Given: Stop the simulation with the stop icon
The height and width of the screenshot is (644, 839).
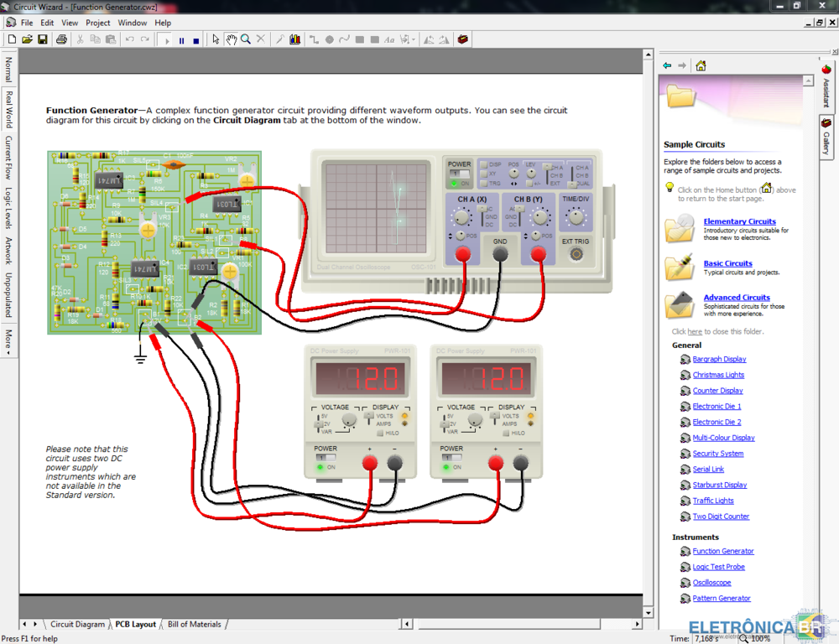Looking at the screenshot, I should 196,39.
